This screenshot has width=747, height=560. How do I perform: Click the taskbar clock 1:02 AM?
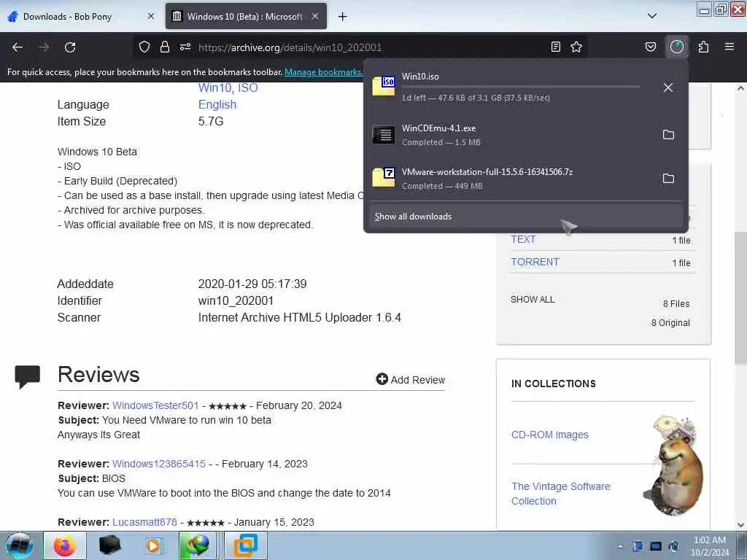(x=709, y=546)
